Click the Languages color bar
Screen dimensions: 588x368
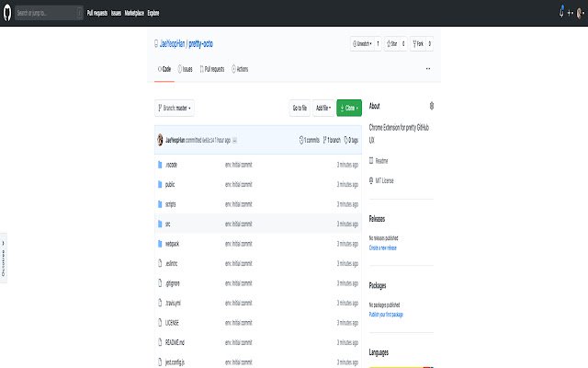click(x=401, y=367)
